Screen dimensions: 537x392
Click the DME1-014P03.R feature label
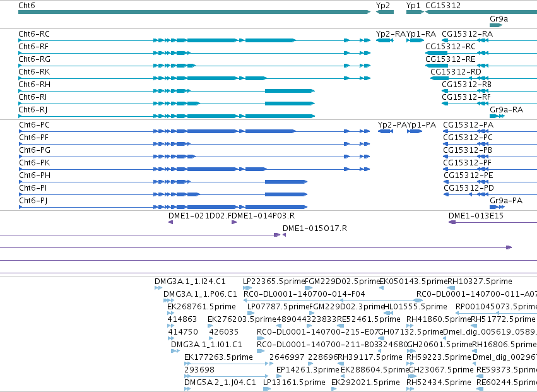click(264, 216)
